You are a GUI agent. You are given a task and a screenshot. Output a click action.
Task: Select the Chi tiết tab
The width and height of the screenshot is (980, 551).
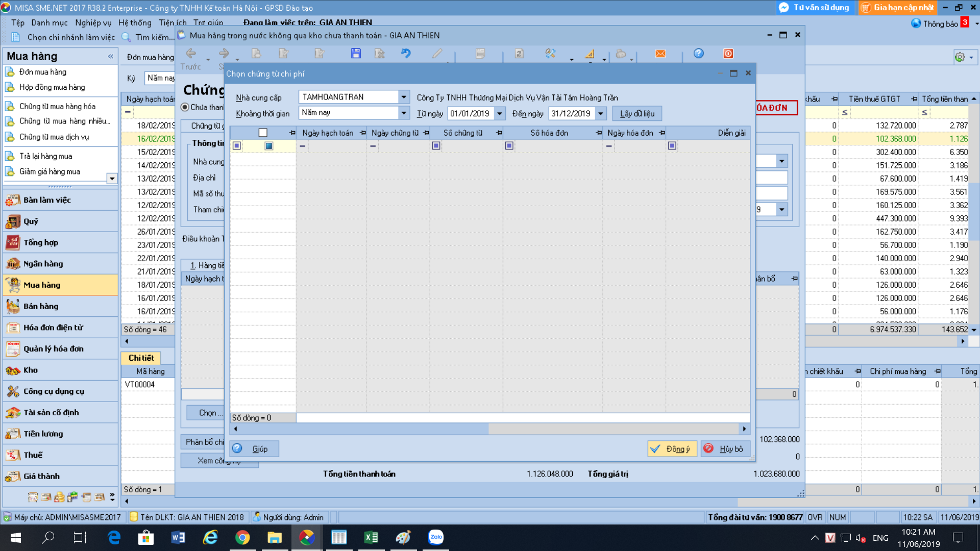click(141, 358)
